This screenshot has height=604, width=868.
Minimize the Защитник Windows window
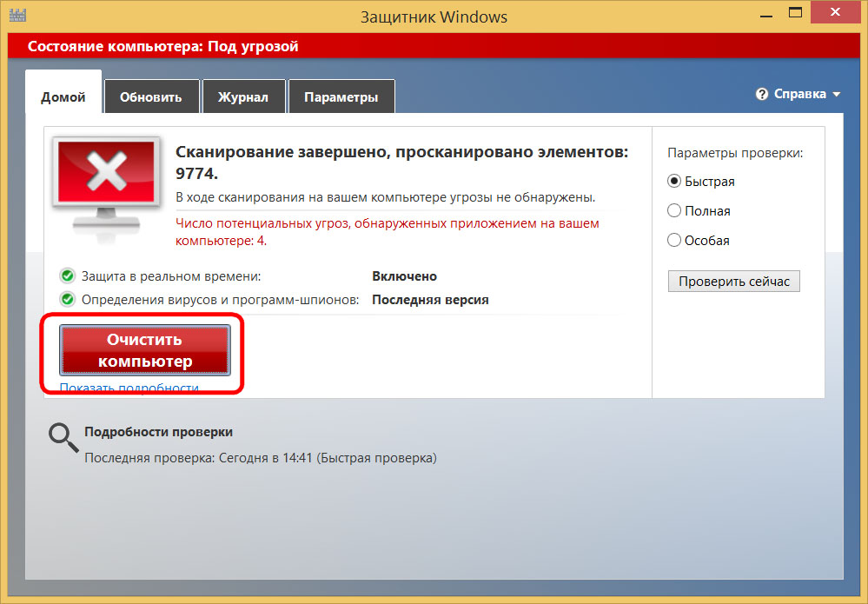[x=766, y=15]
